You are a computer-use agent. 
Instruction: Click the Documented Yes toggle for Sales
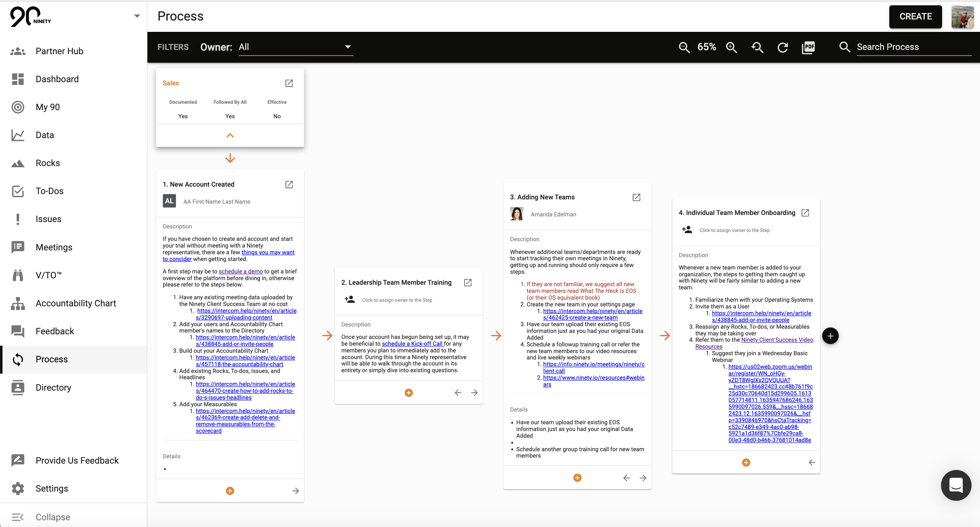[x=182, y=116]
